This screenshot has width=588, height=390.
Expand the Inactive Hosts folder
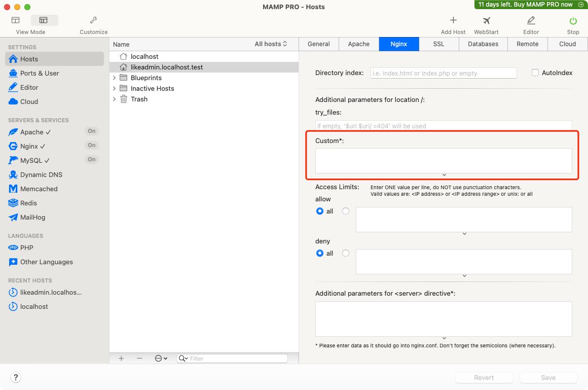(115, 88)
